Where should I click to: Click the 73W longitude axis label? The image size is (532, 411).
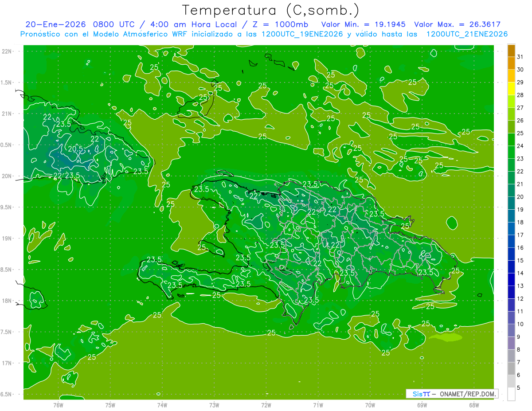pyautogui.click(x=214, y=405)
